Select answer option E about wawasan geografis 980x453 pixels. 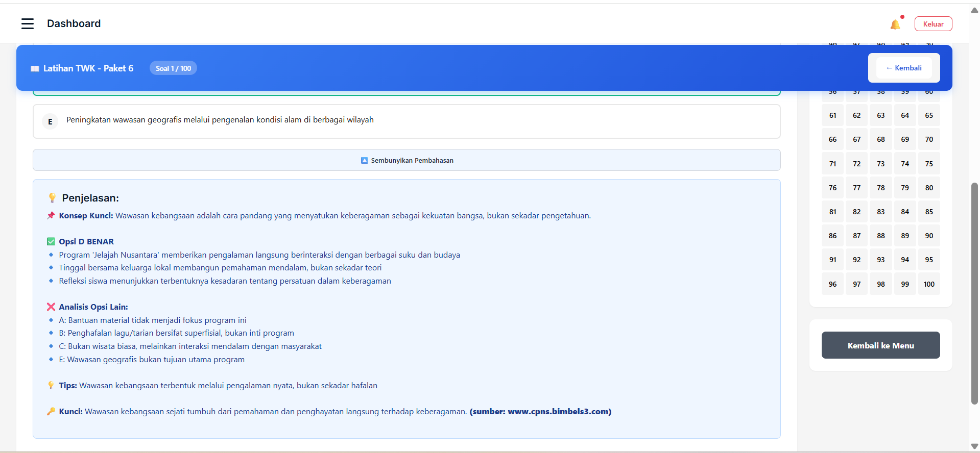click(406, 121)
